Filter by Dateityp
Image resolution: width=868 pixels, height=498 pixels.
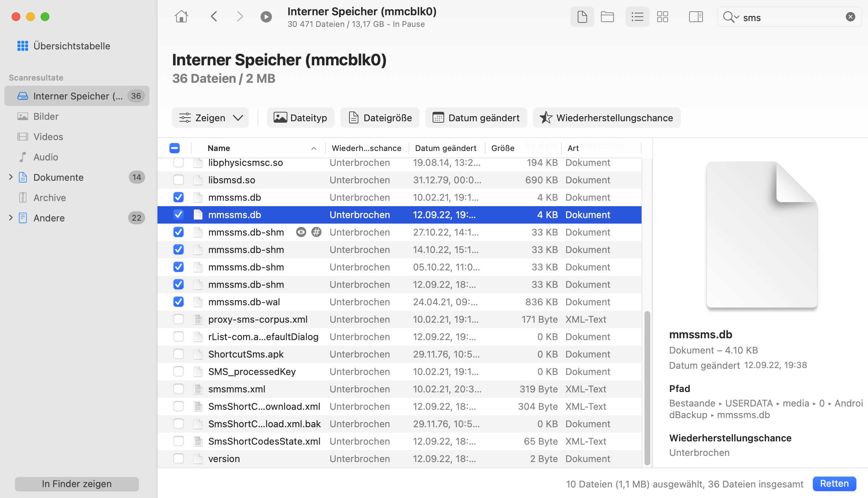300,118
